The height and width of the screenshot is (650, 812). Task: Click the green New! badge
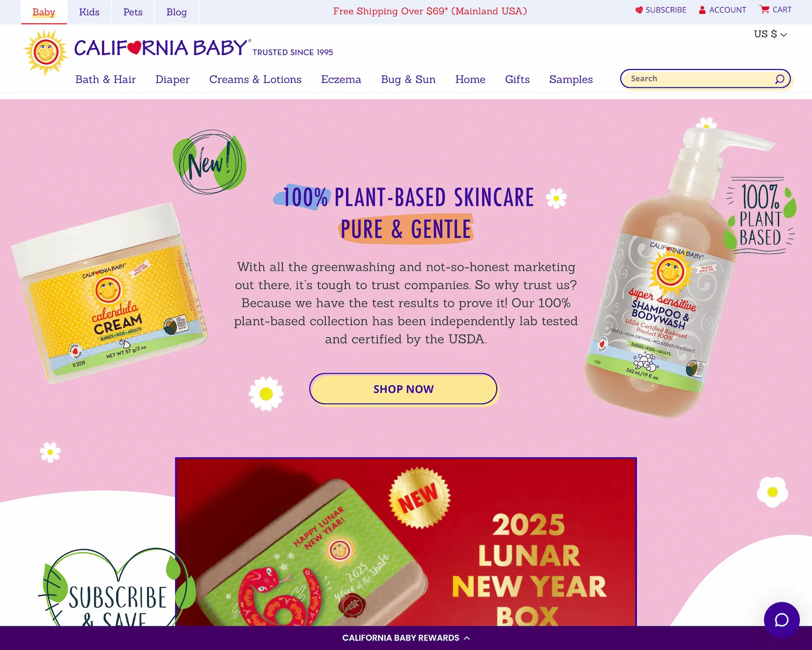(x=209, y=162)
